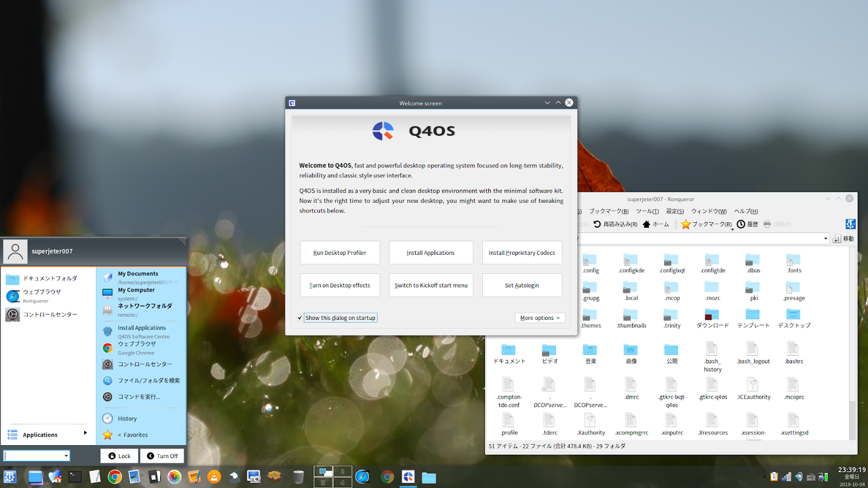Open the compass web browser taskbar icon

pos(362,477)
